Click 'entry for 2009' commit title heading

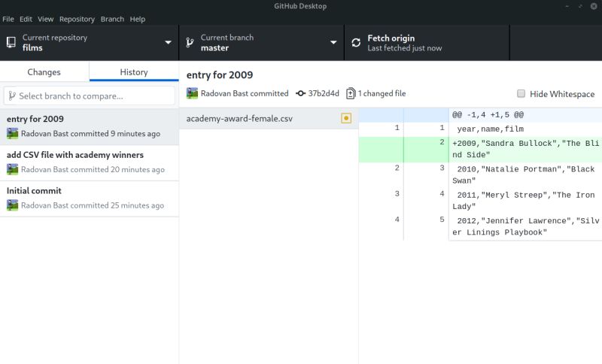(220, 74)
